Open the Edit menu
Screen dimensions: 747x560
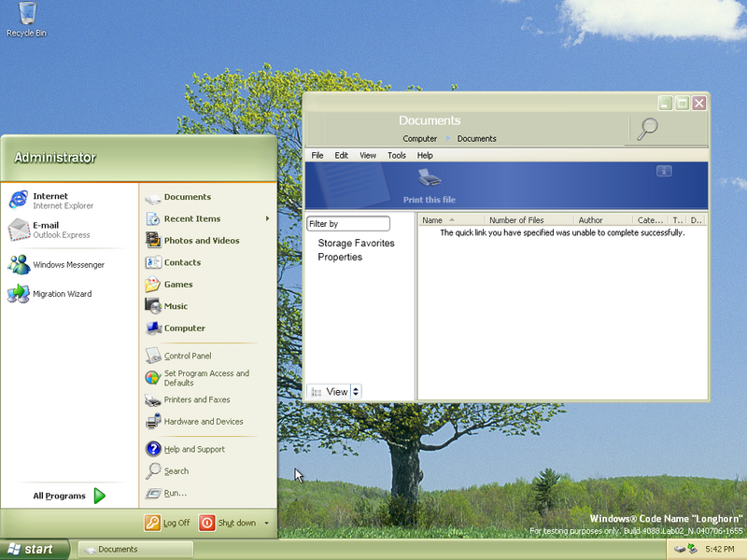(342, 156)
